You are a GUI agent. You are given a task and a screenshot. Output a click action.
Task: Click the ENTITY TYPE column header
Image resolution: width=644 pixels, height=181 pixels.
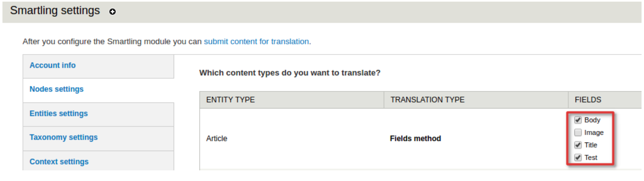pyautogui.click(x=230, y=100)
